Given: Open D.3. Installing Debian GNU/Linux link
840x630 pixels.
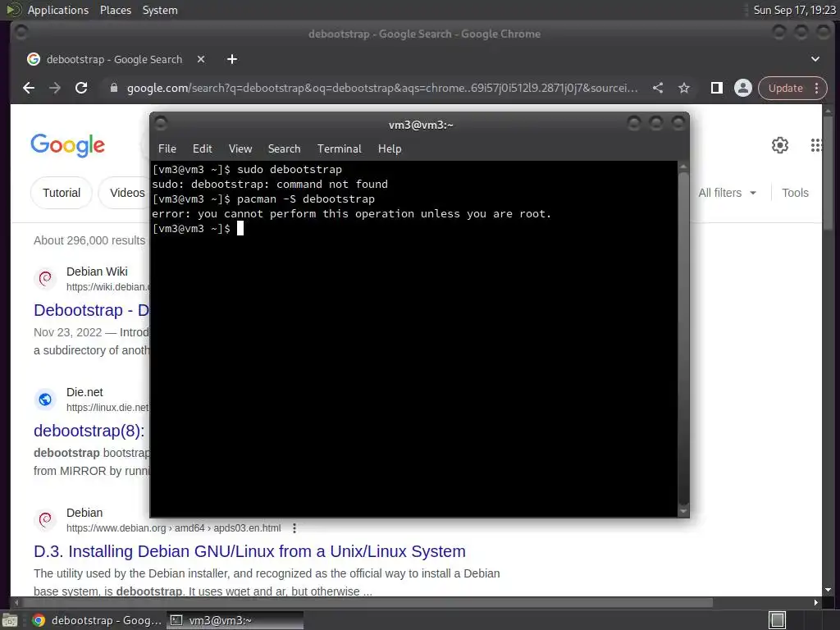Looking at the screenshot, I should point(249,551).
